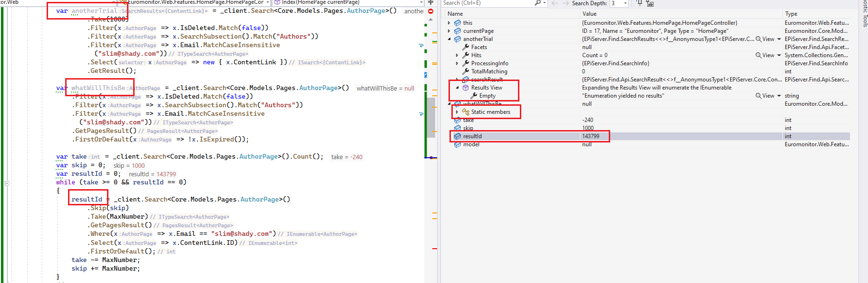Collapse the anotherTrial variable node

(449, 39)
